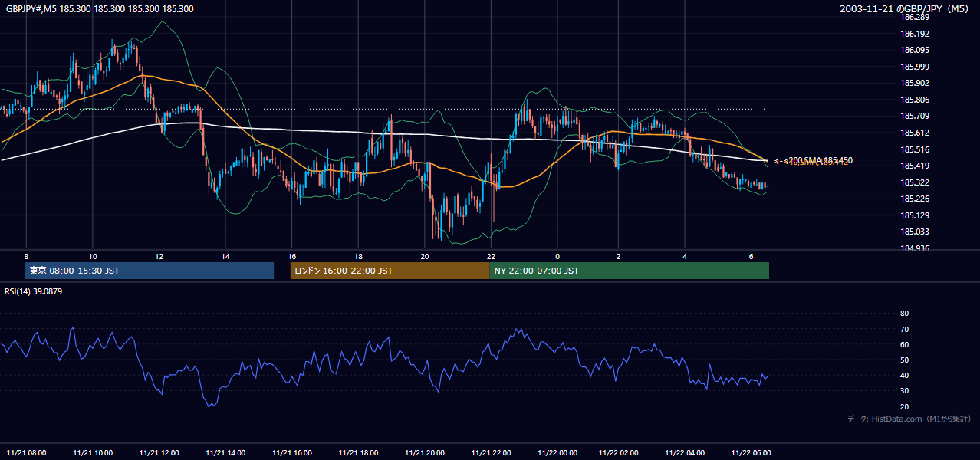Viewport: 980px width, 460px height.
Task: Click RSI scale value 70
Action: [905, 329]
